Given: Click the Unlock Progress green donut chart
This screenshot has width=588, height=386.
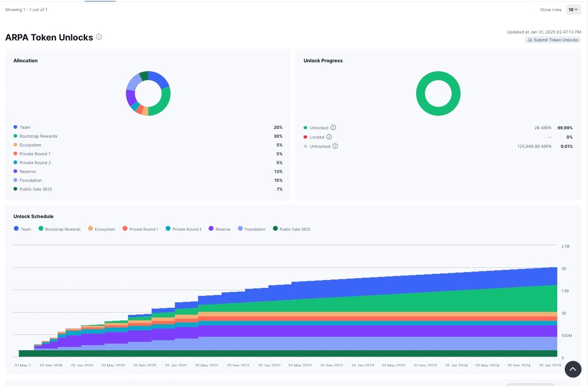Looking at the screenshot, I should (x=438, y=93).
